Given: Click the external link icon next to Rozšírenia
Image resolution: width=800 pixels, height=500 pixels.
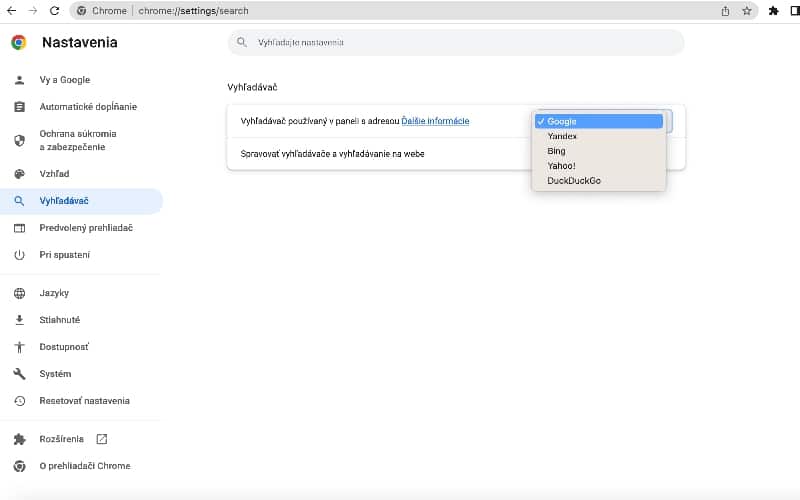Looking at the screenshot, I should (102, 439).
